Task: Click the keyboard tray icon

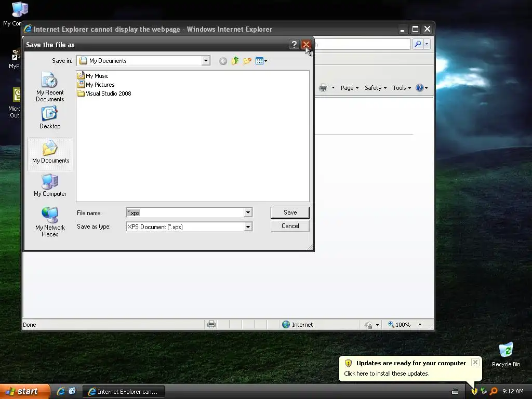Action: coord(455,392)
